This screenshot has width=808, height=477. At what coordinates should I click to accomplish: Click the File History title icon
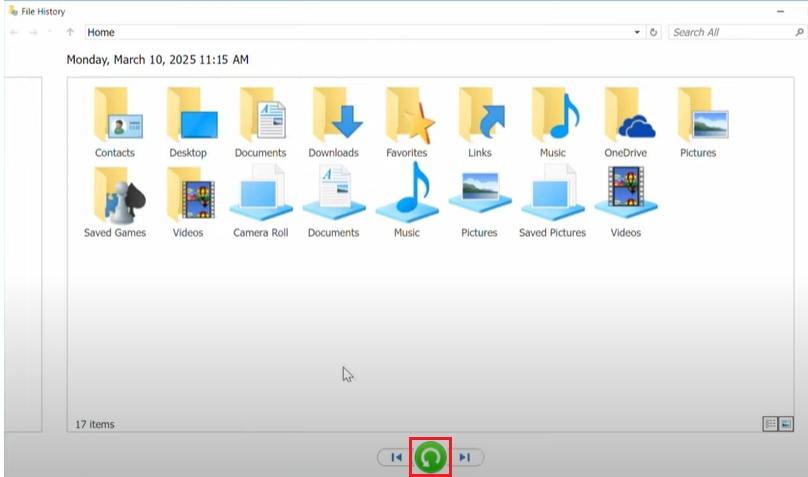(13, 11)
